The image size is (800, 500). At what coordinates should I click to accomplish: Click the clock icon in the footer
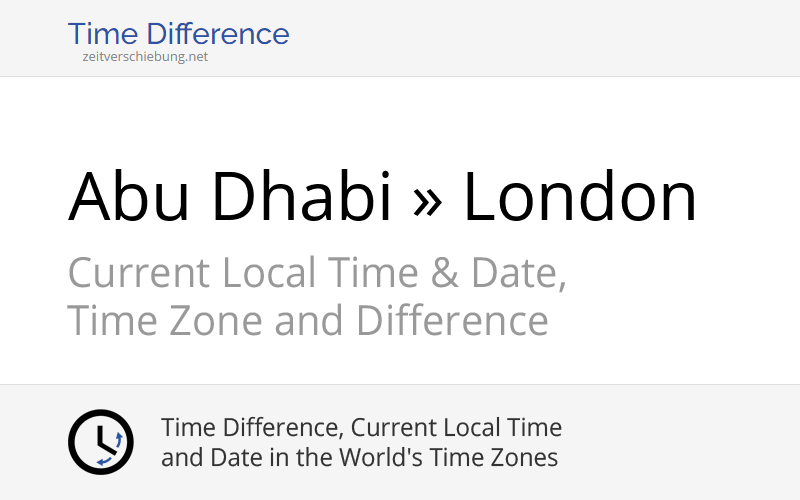coord(100,442)
